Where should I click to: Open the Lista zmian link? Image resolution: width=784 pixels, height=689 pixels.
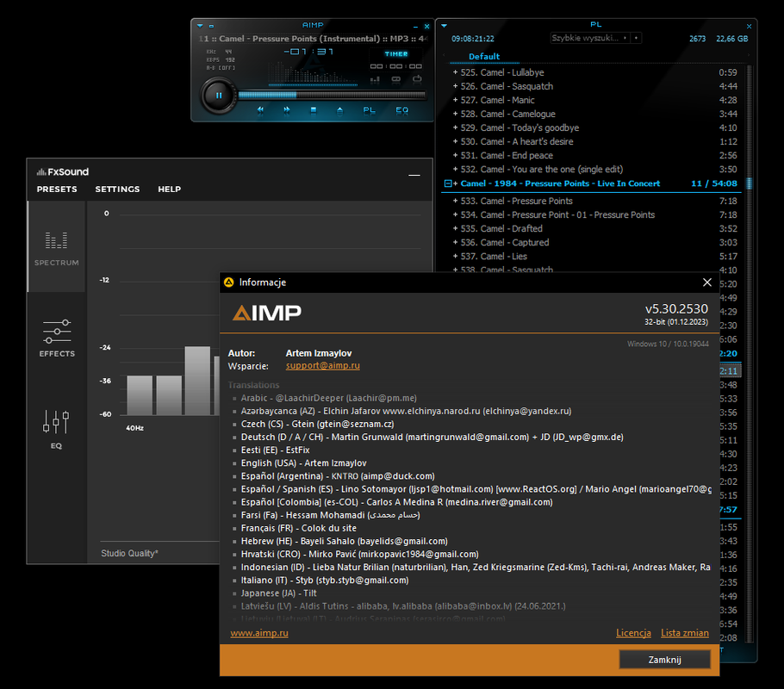[x=685, y=633]
